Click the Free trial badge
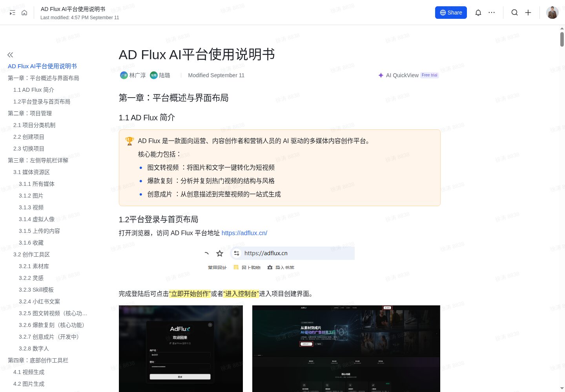The height and width of the screenshot is (392, 565). pos(430,75)
